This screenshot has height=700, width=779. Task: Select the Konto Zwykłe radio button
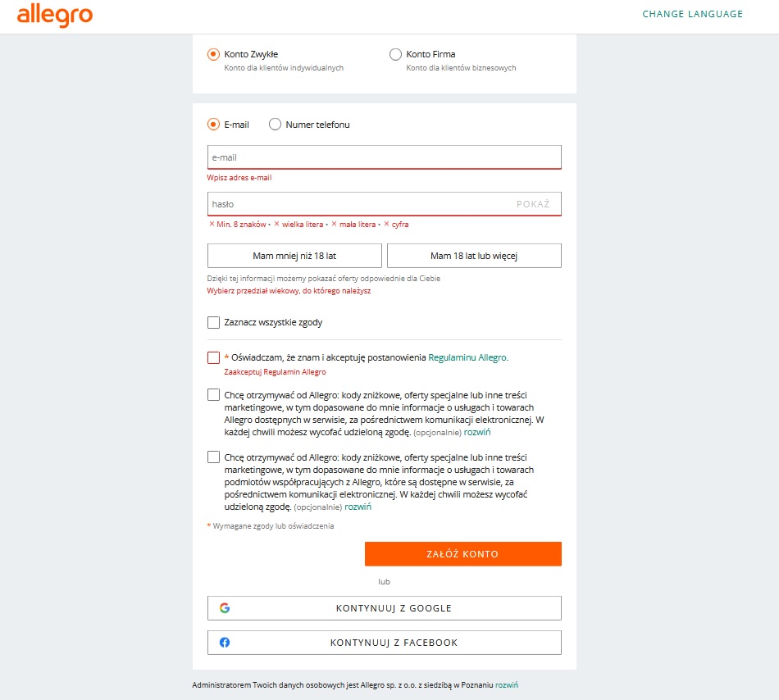click(x=214, y=54)
